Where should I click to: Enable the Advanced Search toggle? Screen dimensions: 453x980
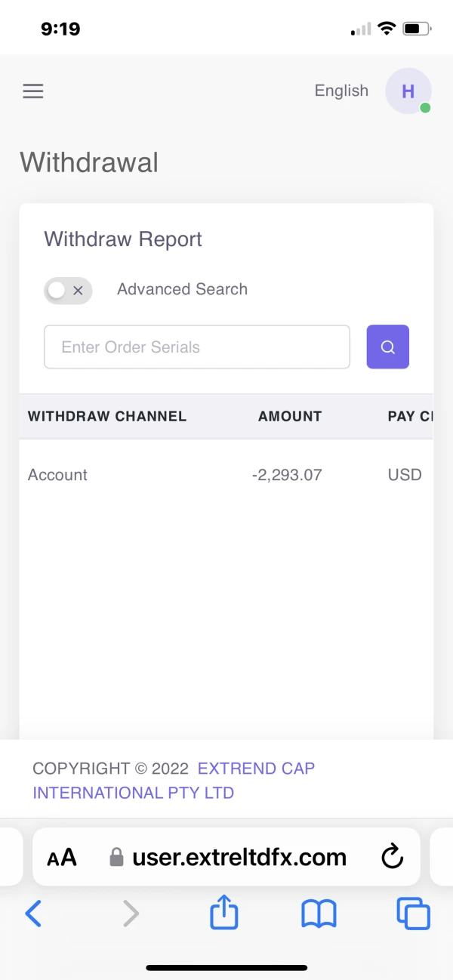pyautogui.click(x=68, y=290)
